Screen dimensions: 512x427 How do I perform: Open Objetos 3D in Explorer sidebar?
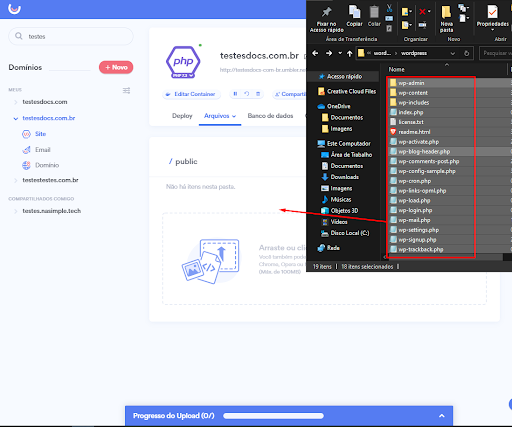340,211
